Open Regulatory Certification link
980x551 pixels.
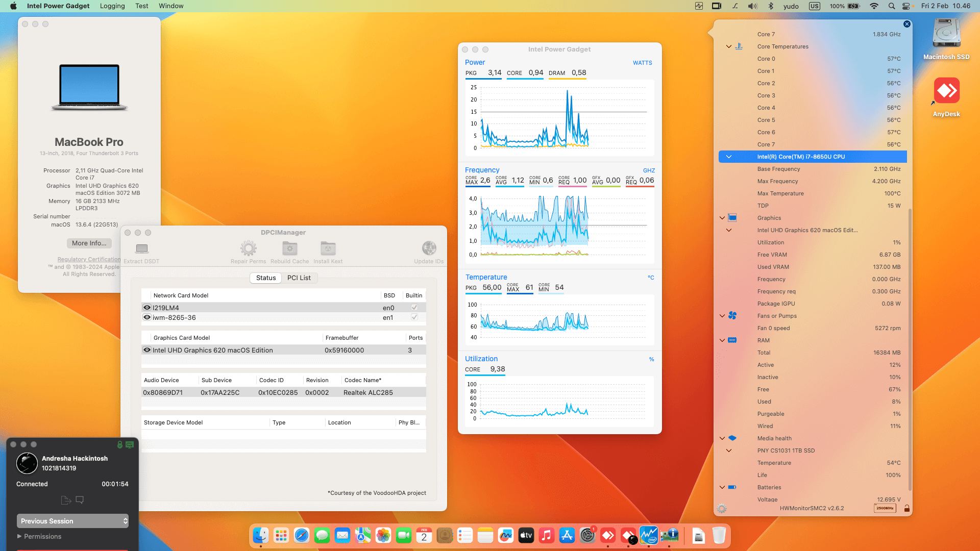tap(89, 259)
